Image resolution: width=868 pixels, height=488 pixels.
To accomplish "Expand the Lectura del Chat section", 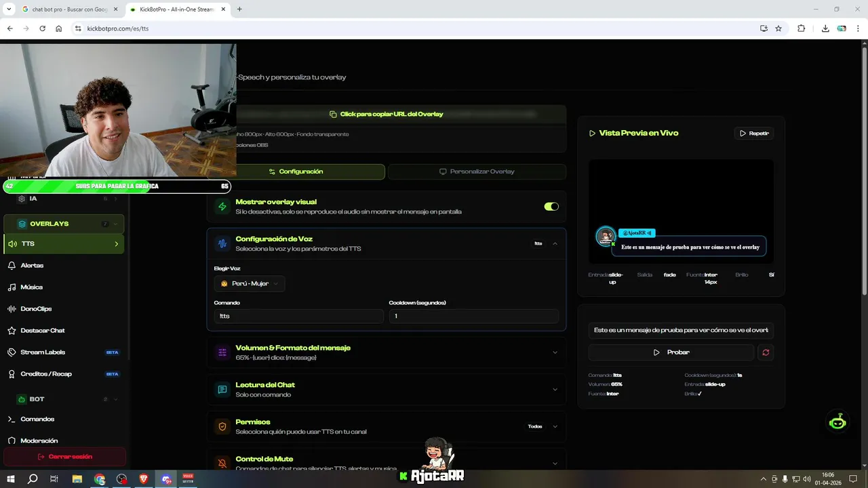I will click(555, 390).
